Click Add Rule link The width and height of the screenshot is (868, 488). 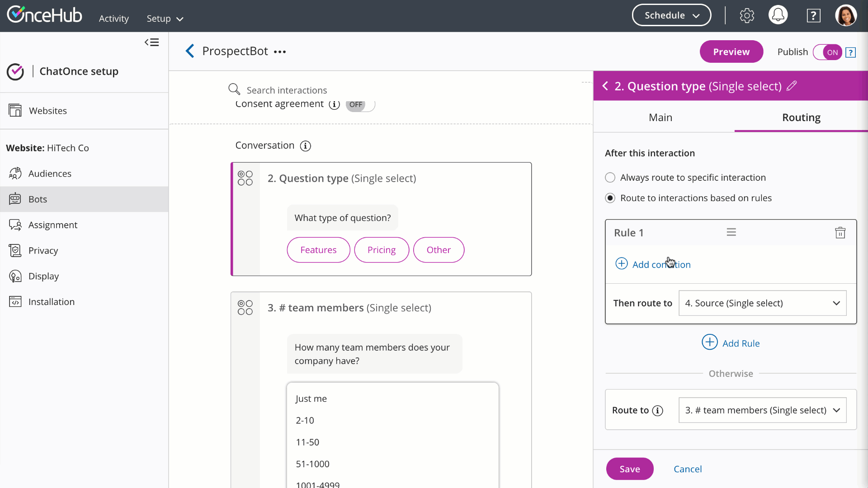731,343
